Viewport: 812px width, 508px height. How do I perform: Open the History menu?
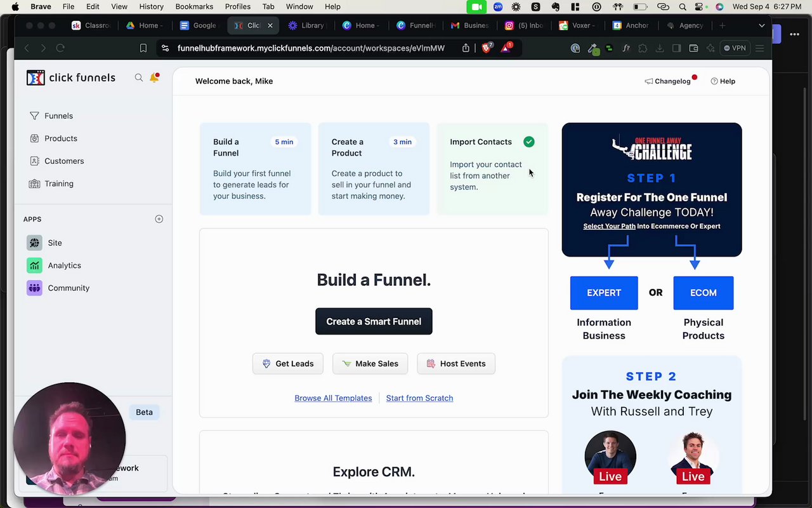tap(151, 6)
